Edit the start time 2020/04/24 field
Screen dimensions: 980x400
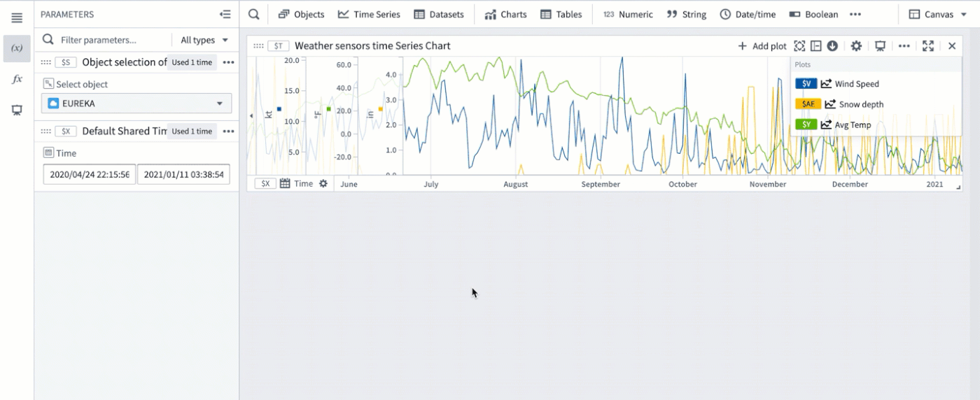[90, 174]
